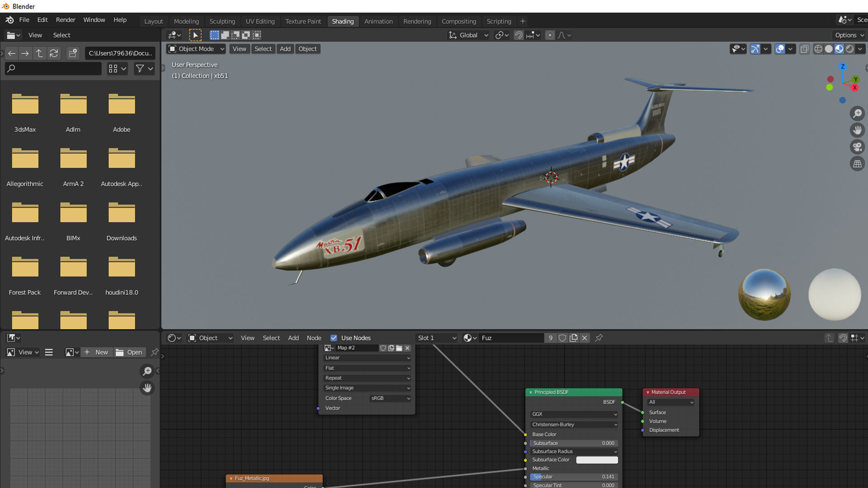This screenshot has height=488, width=868.
Task: Collapse the Principled BSDF node
Action: 531,392
